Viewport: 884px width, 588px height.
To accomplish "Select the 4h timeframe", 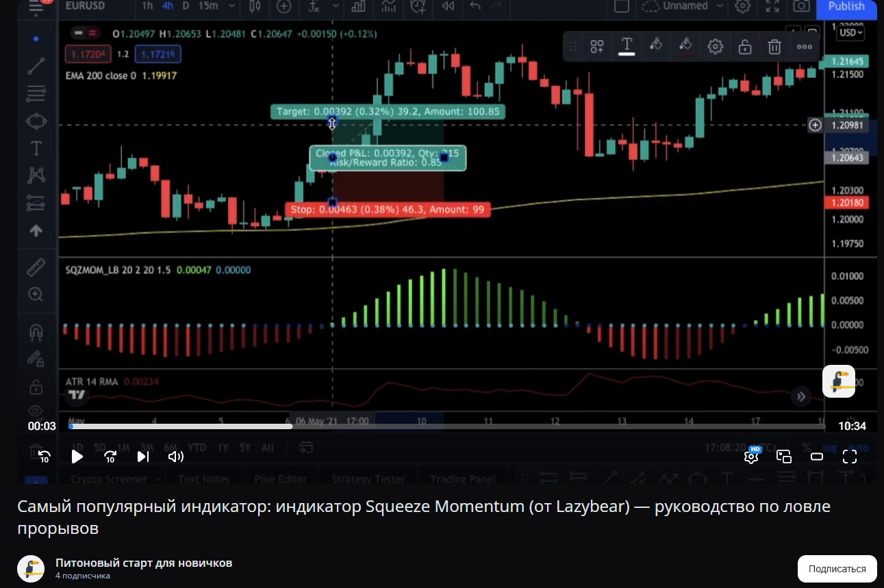I will (x=168, y=6).
